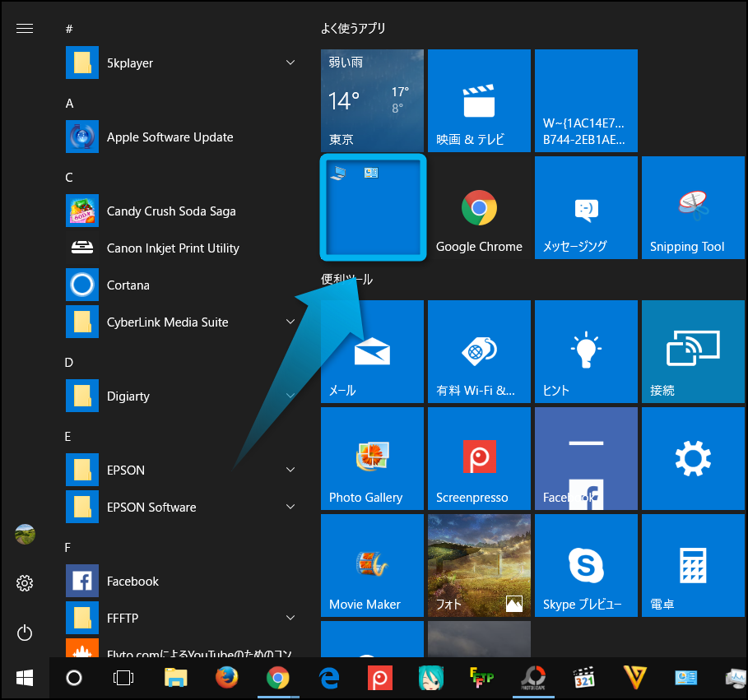Screen dimensions: 748x700
Task: Open the Google Chrome tile
Action: (479, 208)
